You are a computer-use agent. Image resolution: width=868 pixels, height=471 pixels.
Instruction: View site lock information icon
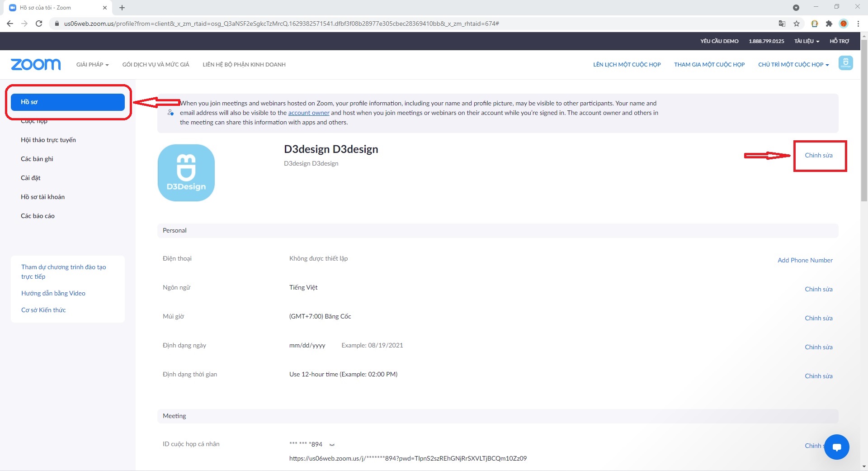[57, 24]
